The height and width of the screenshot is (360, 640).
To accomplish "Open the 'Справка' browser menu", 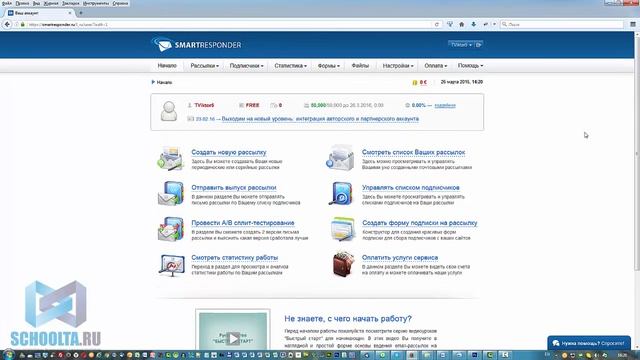I will 120,3.
